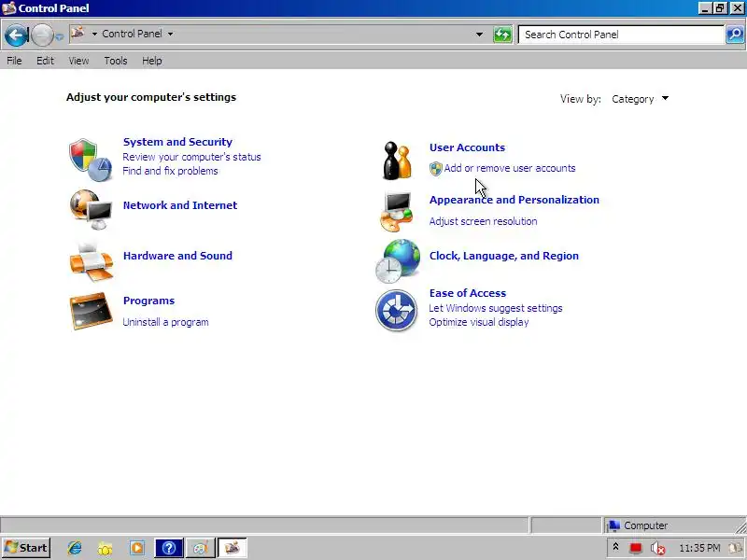Click the muted speaker volume tray icon

point(657,549)
